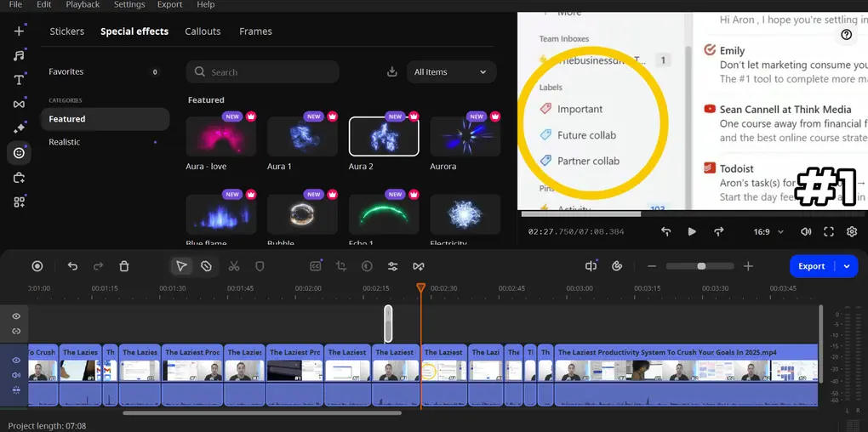Open the All items filter dropdown

click(451, 72)
